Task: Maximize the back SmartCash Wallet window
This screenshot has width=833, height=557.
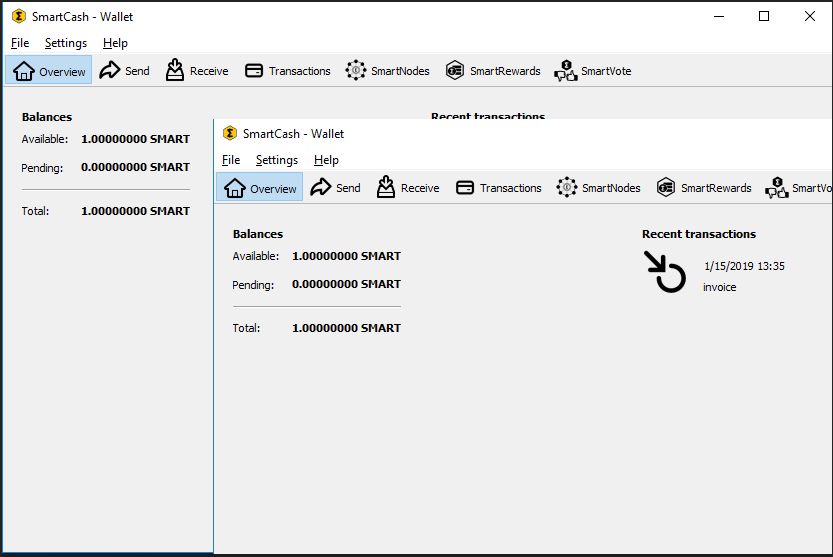Action: [764, 16]
